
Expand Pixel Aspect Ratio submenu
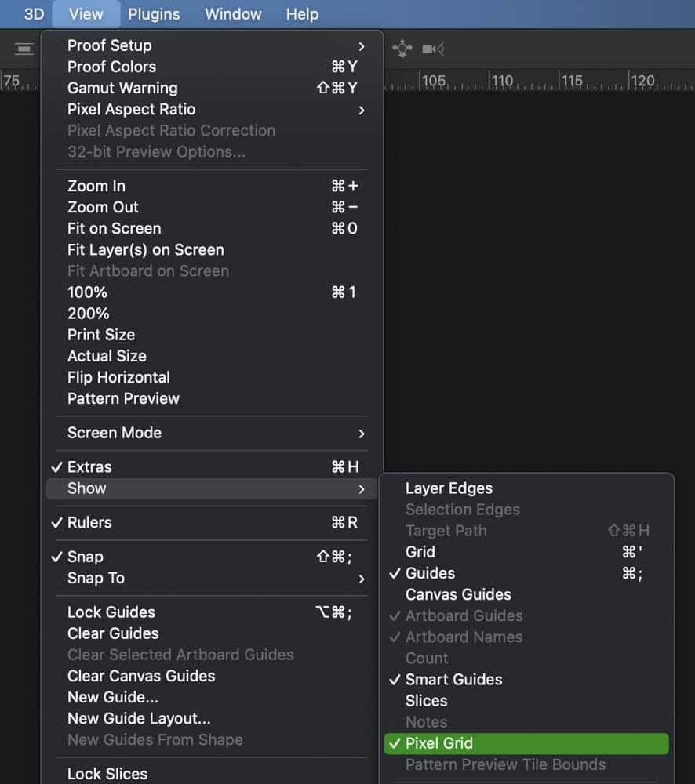pyautogui.click(x=212, y=110)
